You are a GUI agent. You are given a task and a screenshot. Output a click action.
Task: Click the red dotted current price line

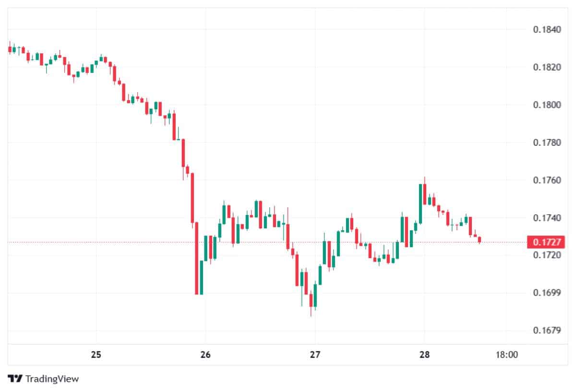pos(144,242)
